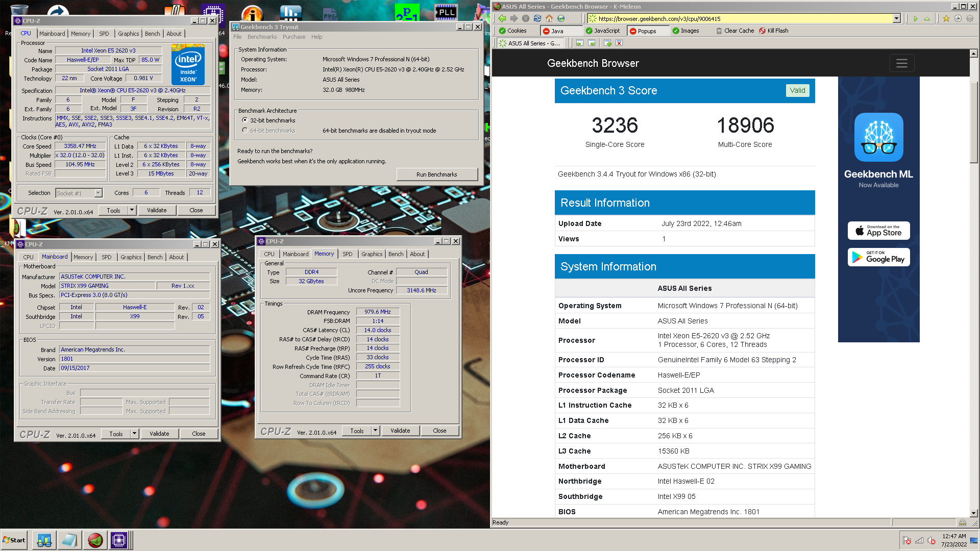Click the taskbar clock
980x551 pixels.
pos(954,540)
